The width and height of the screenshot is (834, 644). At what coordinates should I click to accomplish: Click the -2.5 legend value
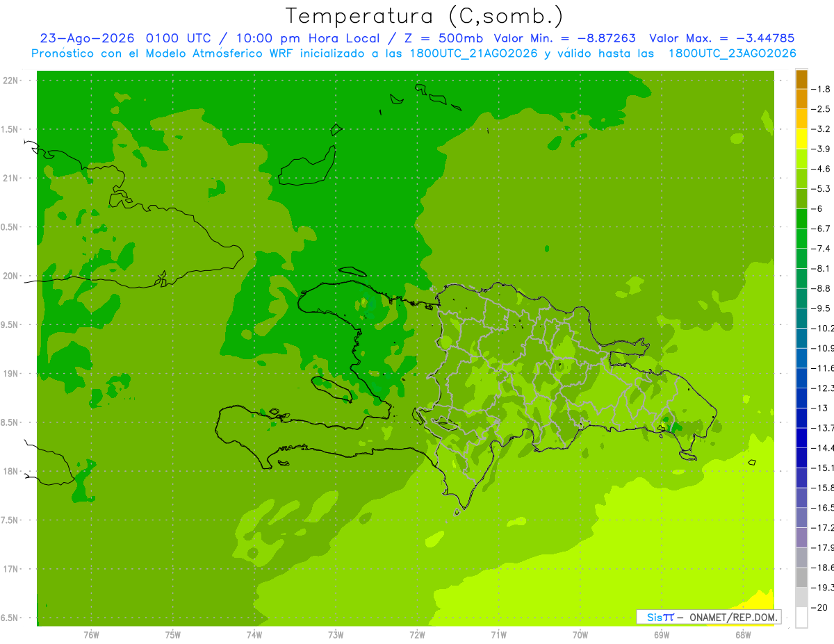click(820, 109)
